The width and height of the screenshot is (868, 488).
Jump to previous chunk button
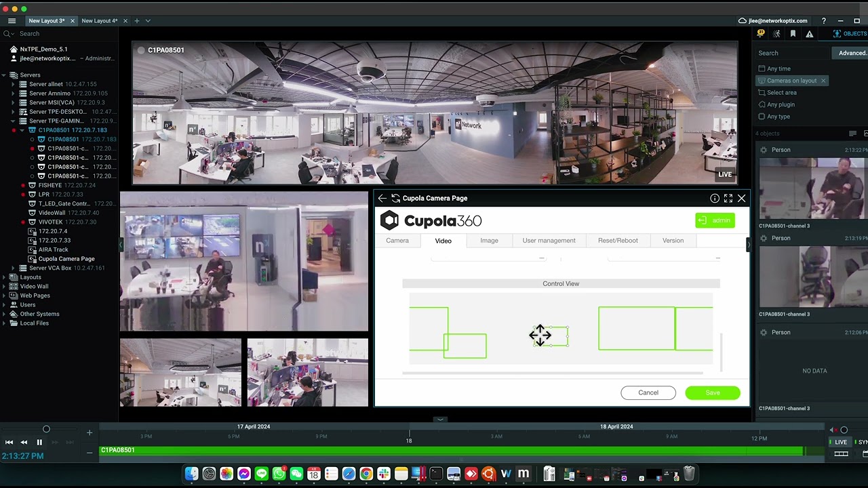(x=9, y=443)
